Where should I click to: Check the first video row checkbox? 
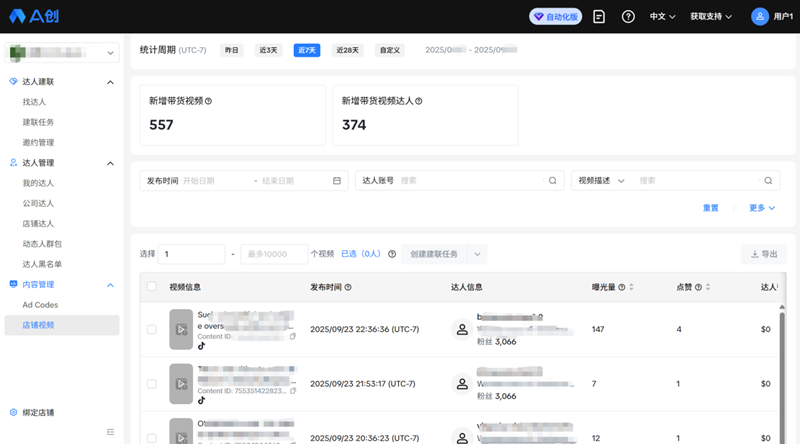tap(152, 329)
